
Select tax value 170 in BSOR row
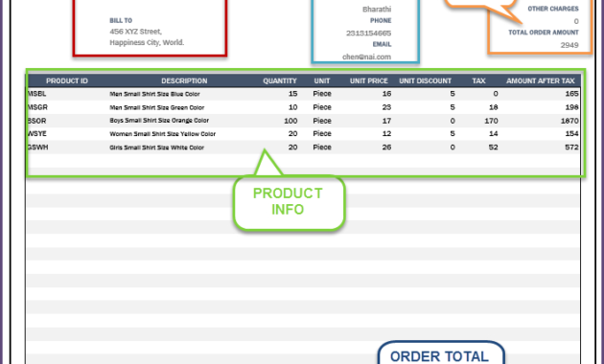pos(491,121)
